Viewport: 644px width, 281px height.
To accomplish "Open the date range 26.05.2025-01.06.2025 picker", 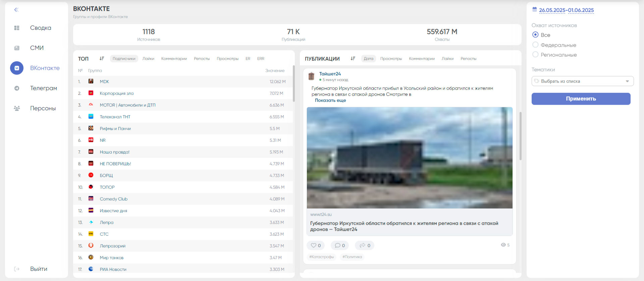I will (x=566, y=10).
